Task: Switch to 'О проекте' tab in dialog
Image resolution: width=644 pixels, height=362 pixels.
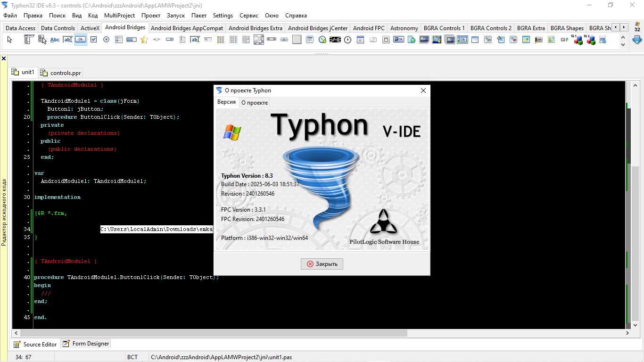Action: (255, 102)
